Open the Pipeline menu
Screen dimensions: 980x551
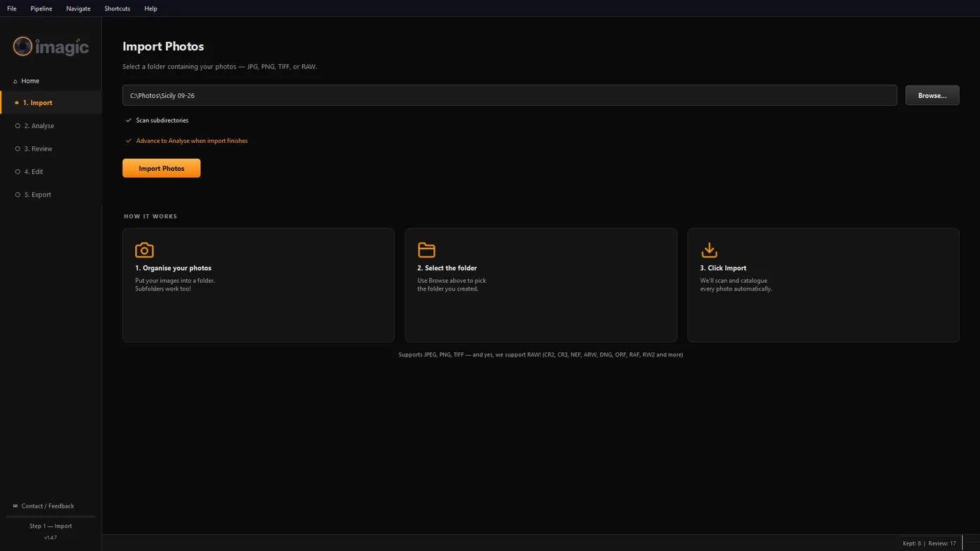[41, 8]
